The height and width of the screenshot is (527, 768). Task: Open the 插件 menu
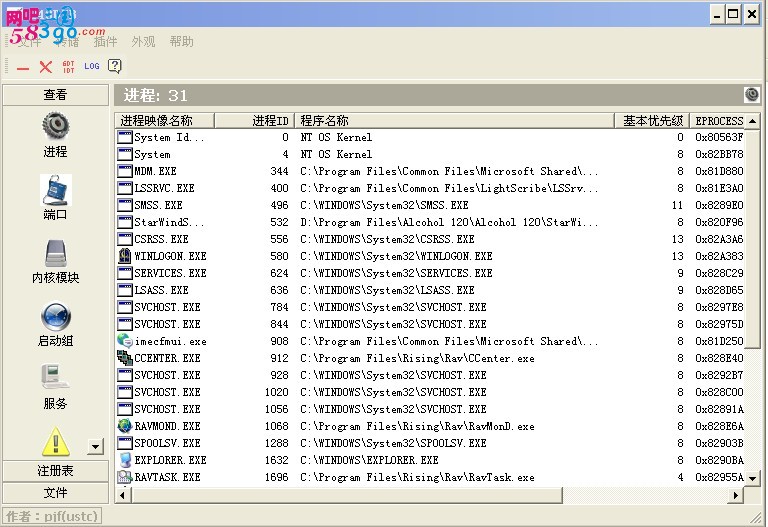click(105, 42)
